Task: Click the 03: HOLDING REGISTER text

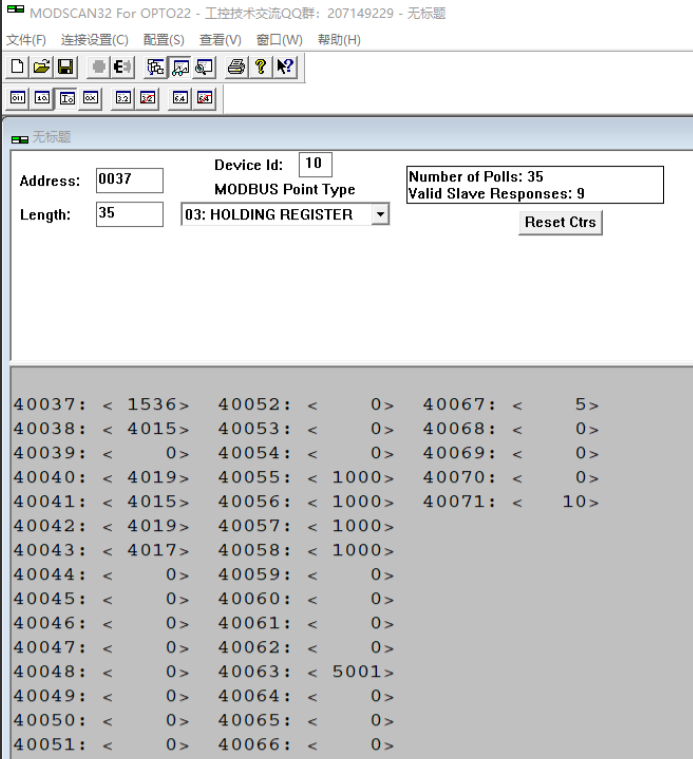Action: pyautogui.click(x=269, y=214)
